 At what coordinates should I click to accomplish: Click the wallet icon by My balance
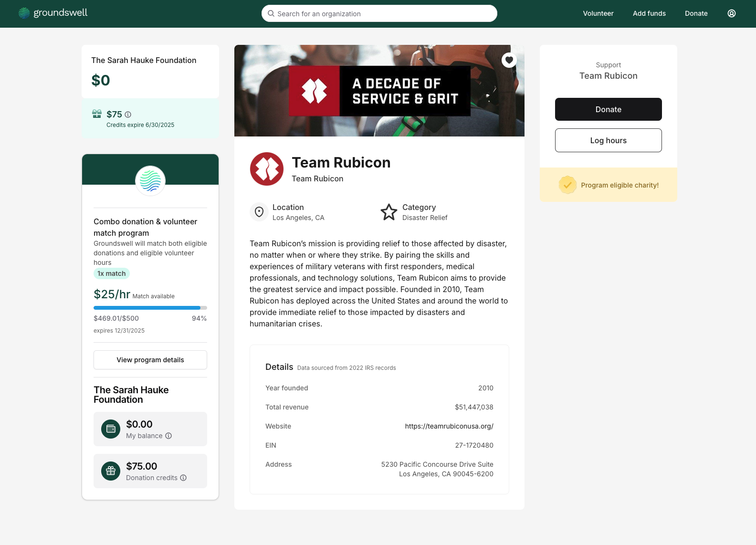click(111, 429)
